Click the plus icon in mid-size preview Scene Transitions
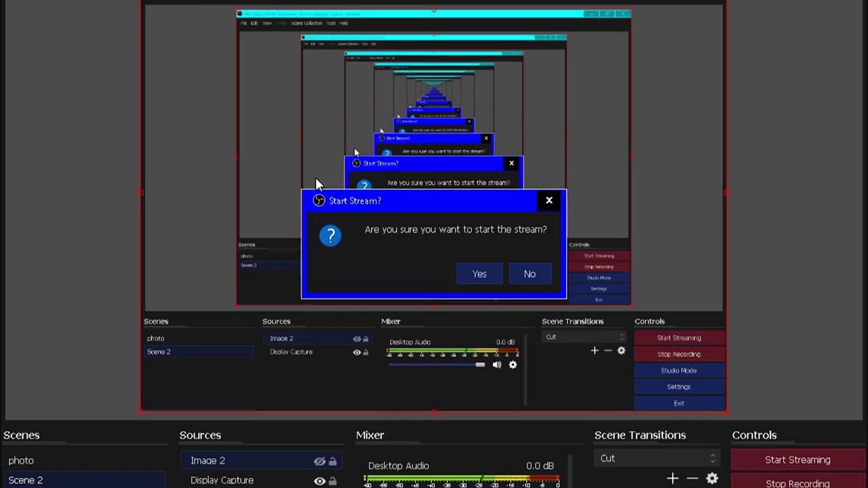 595,350
